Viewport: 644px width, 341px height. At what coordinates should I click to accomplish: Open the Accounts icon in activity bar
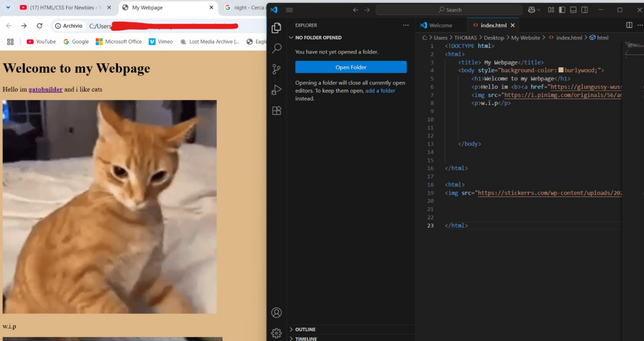tap(276, 313)
